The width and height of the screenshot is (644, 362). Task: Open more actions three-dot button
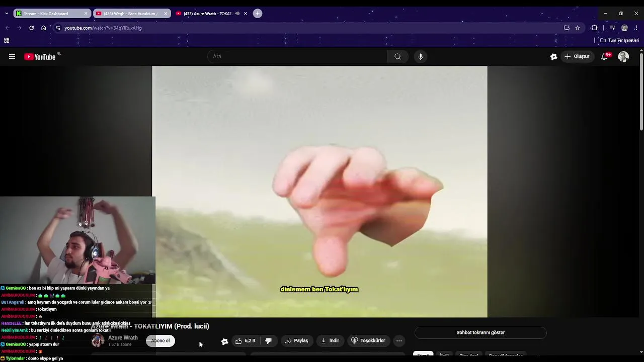click(399, 341)
